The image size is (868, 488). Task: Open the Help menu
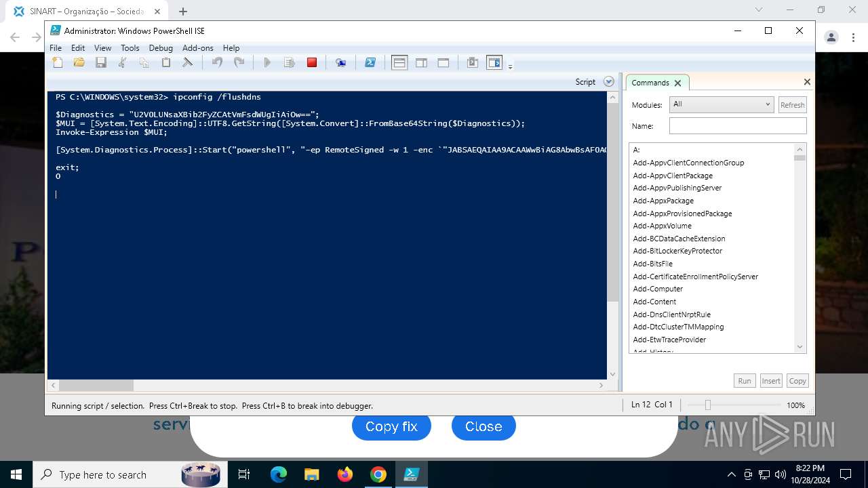point(231,48)
